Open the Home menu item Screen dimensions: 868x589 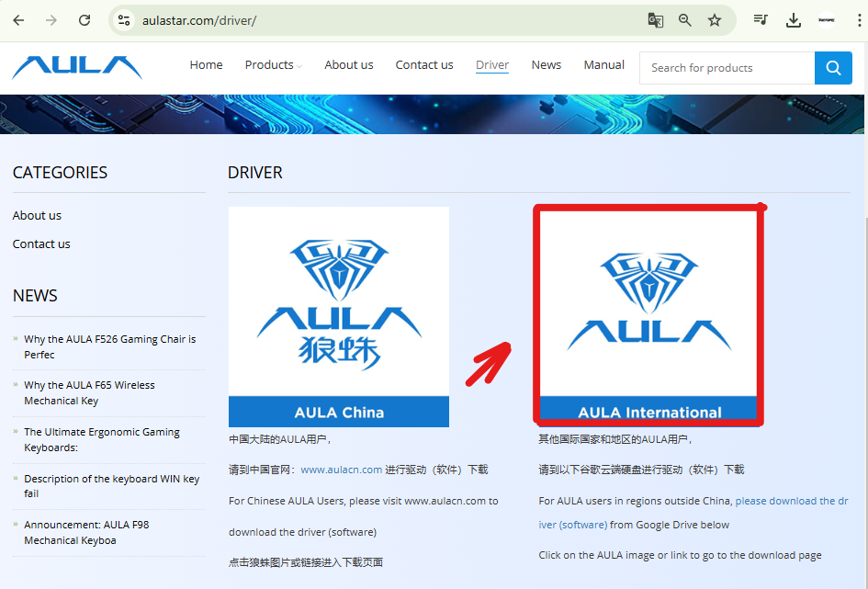206,64
